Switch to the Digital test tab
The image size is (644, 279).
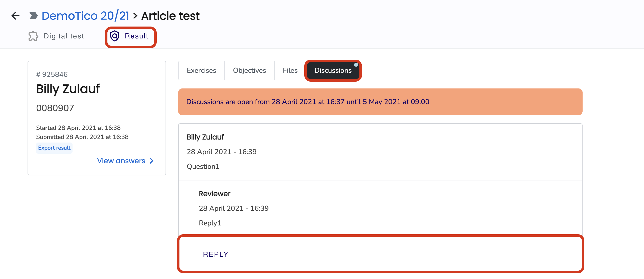[56, 36]
